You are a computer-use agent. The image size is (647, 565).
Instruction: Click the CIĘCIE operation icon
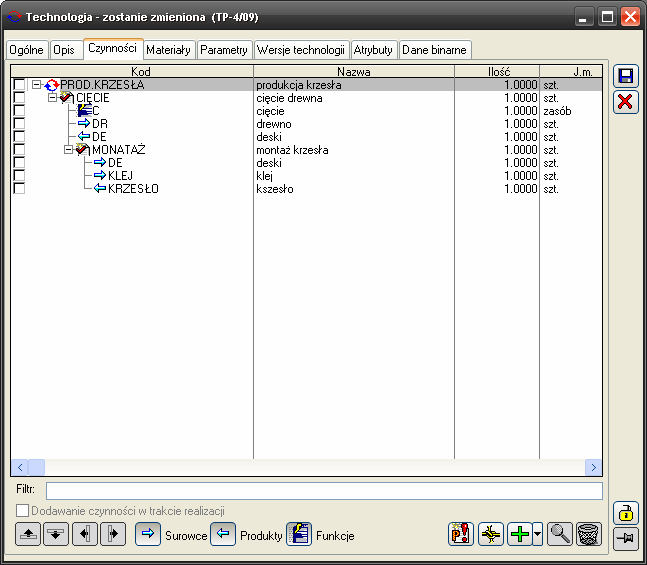67,98
